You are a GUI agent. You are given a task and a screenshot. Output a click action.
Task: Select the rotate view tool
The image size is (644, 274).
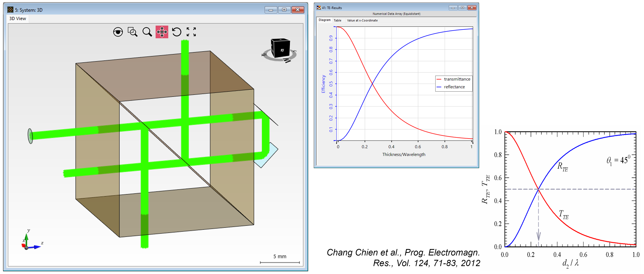click(x=177, y=32)
